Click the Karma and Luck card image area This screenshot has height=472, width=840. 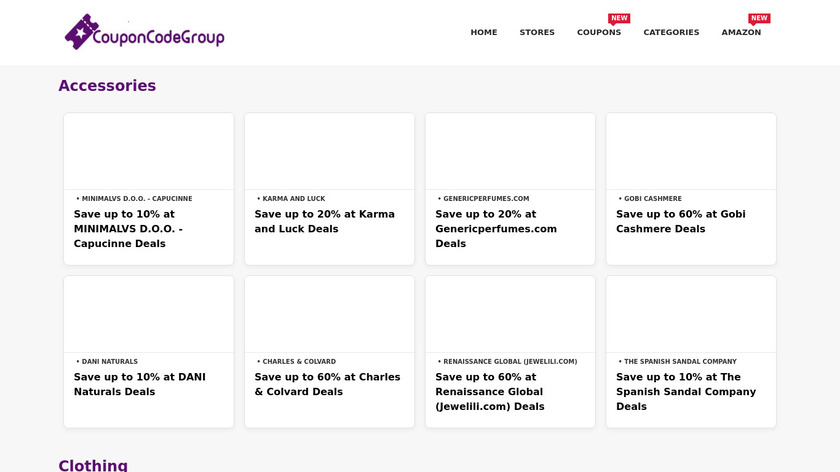coord(329,151)
